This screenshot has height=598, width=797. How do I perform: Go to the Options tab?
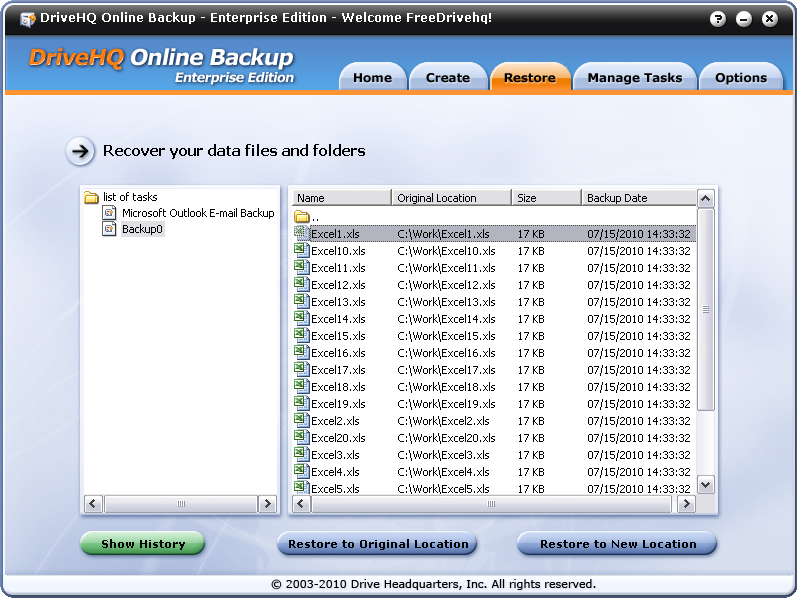740,78
